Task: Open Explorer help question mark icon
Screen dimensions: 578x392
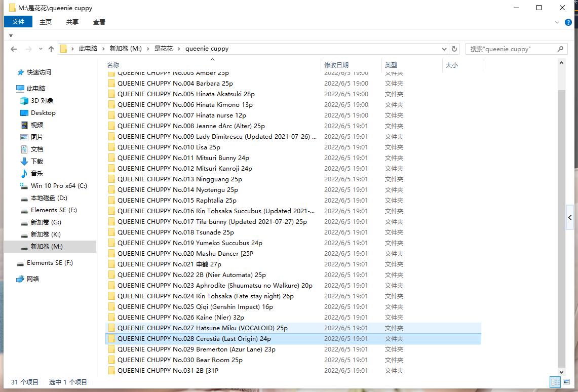Action: click(568, 22)
